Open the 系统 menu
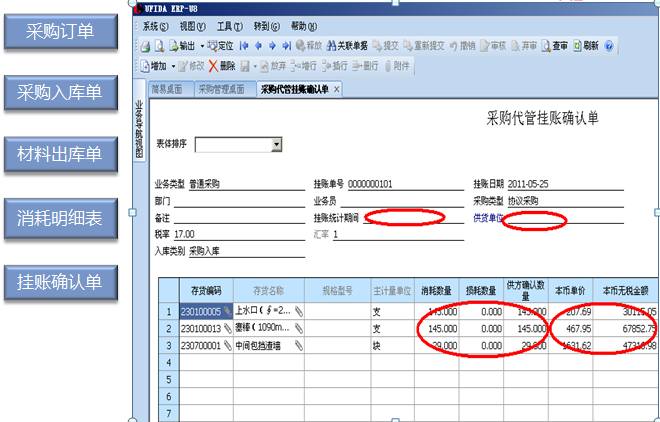 click(x=154, y=26)
